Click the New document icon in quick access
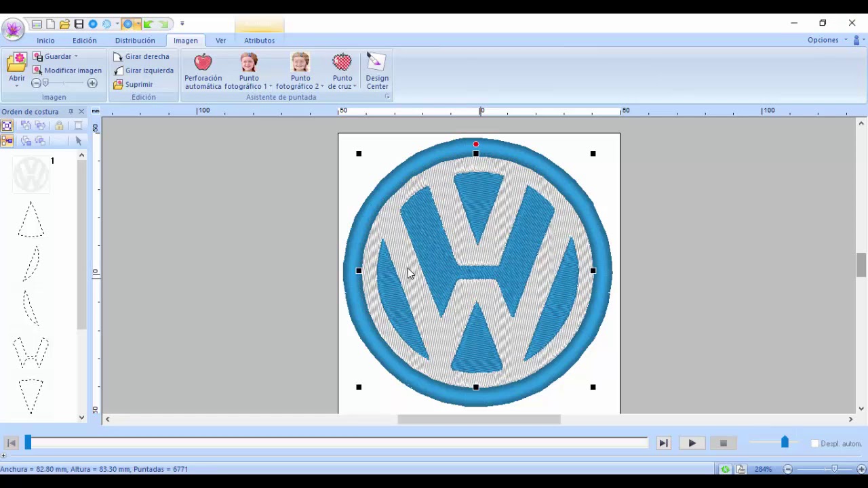 coord(50,24)
